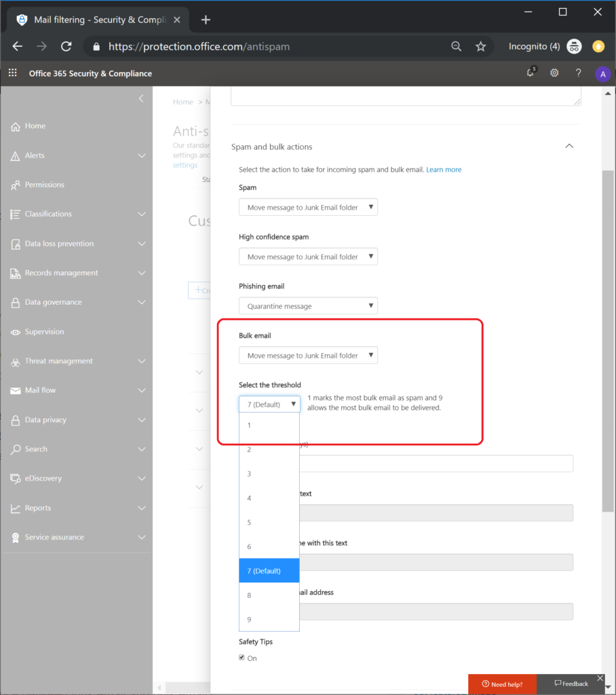Click the notifications bell icon
This screenshot has height=695, width=616.
(531, 73)
